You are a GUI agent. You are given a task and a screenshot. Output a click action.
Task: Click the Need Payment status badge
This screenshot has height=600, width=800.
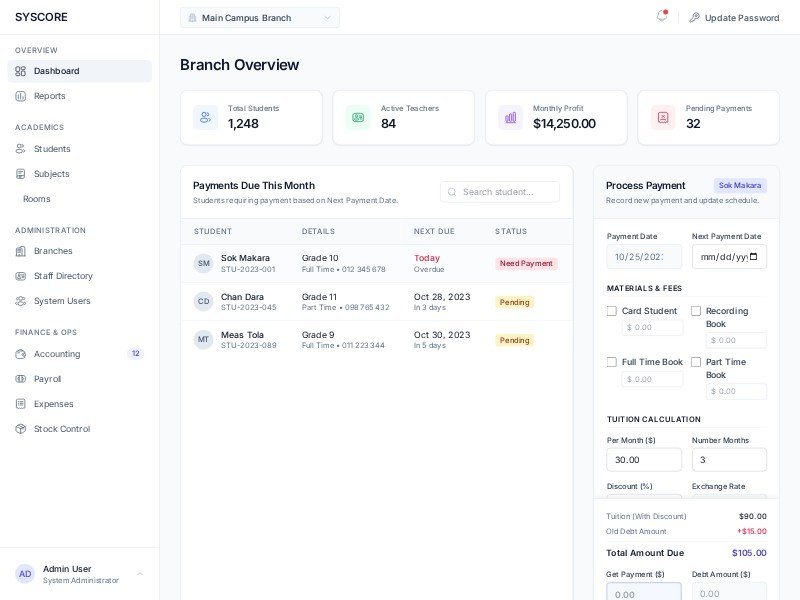526,264
